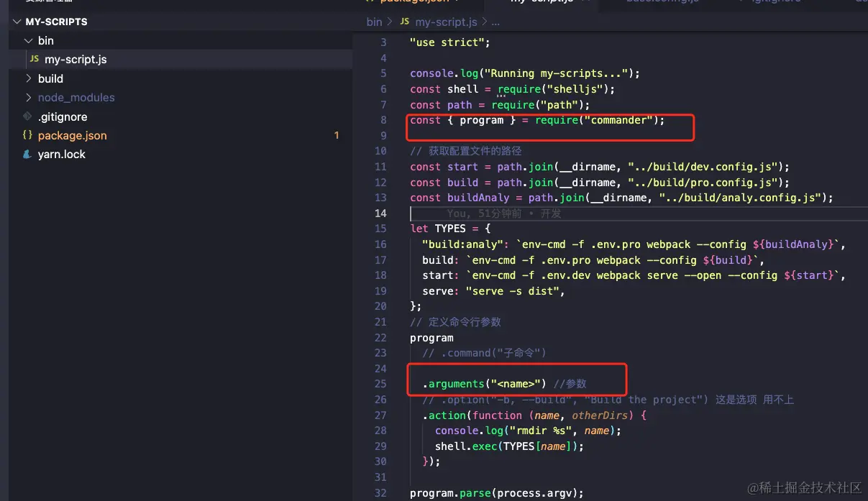Click the "use strict" string on line 3

(447, 42)
